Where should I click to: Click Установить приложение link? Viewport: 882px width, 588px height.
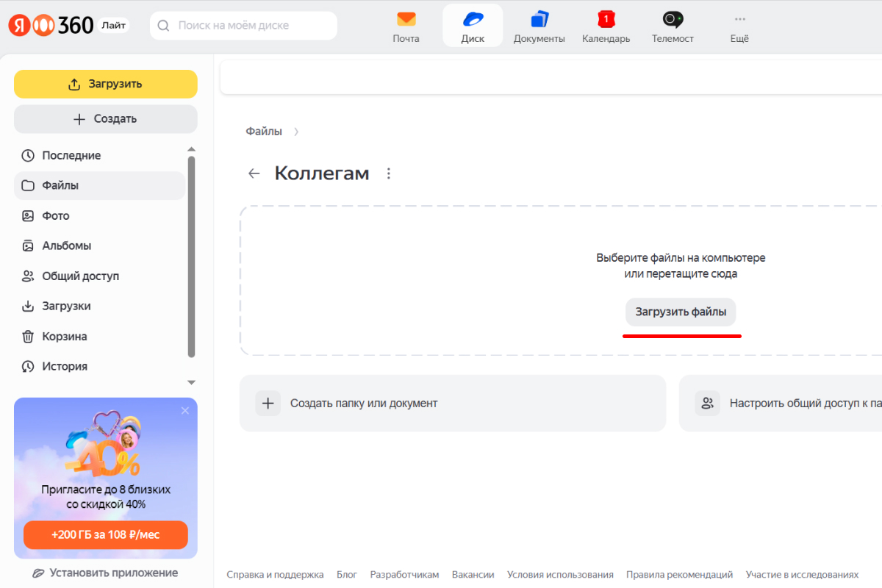pyautogui.click(x=106, y=573)
